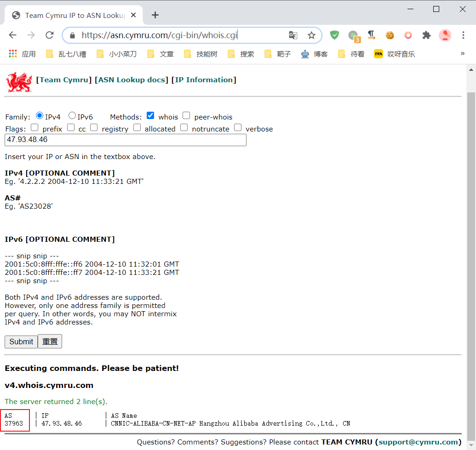Click the scrollbar up arrow
Screen dimensions: 476x450
471,70
